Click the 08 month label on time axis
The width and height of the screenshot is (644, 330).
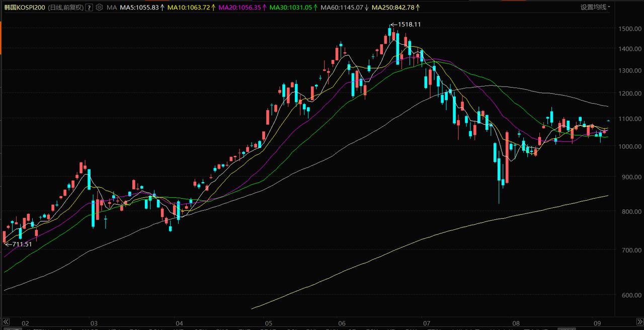click(x=516, y=323)
